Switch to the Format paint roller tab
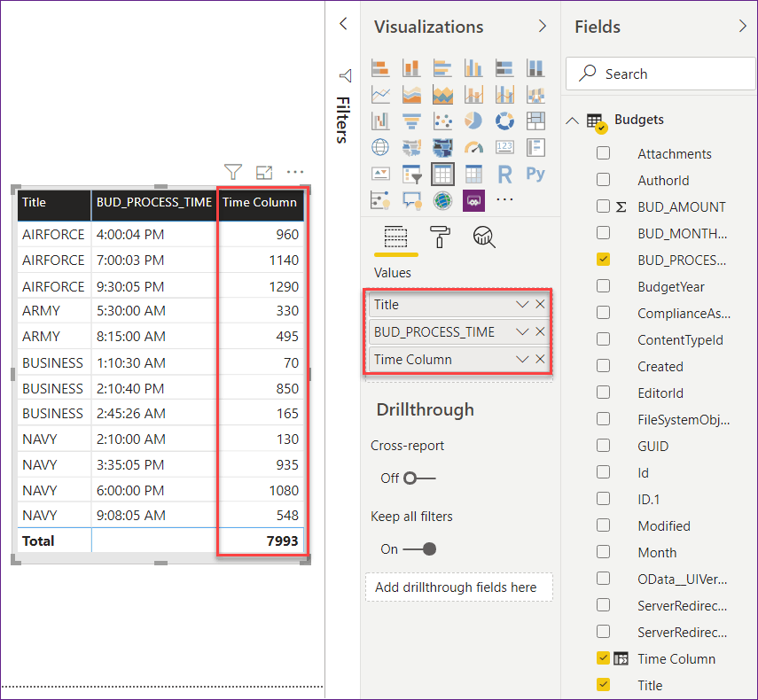 click(x=440, y=237)
